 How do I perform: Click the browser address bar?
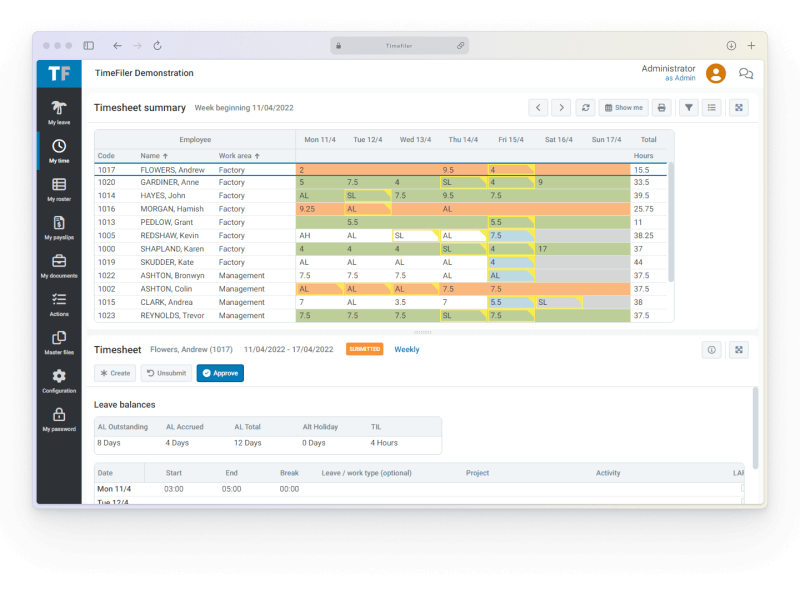pos(399,45)
